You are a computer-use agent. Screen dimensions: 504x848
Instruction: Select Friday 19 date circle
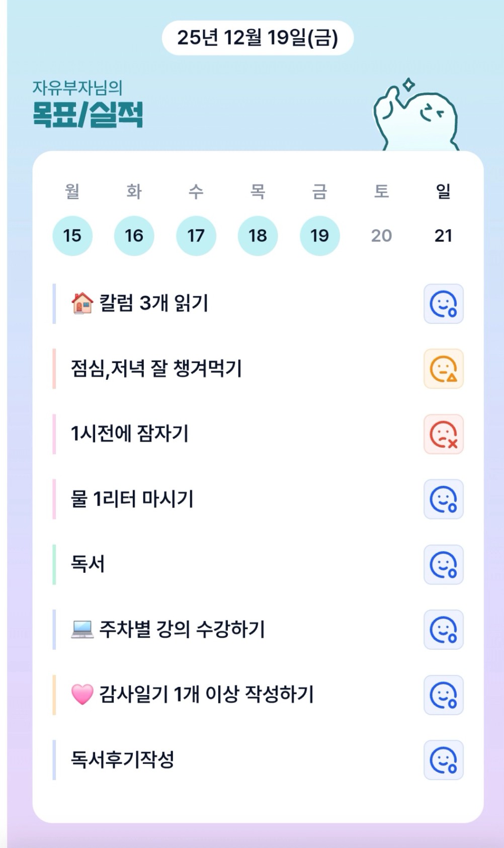pos(320,235)
